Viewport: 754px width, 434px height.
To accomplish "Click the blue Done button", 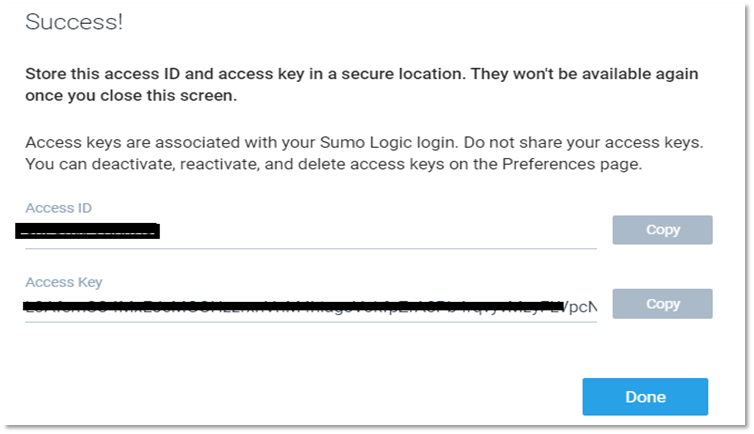I will (645, 397).
